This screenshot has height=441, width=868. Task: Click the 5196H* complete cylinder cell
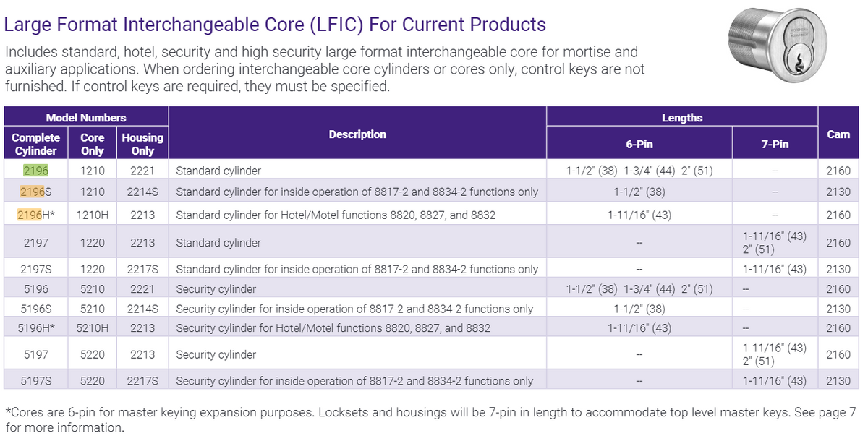pos(35,328)
